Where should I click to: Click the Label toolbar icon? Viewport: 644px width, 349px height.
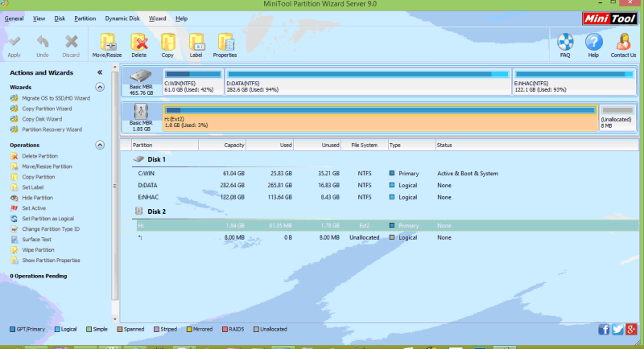196,42
